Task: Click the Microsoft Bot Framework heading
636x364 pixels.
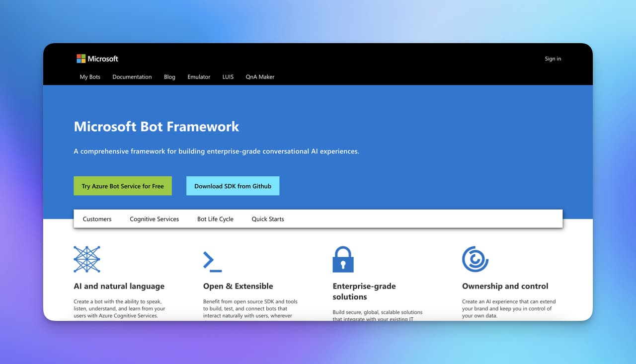Action: coord(157,127)
